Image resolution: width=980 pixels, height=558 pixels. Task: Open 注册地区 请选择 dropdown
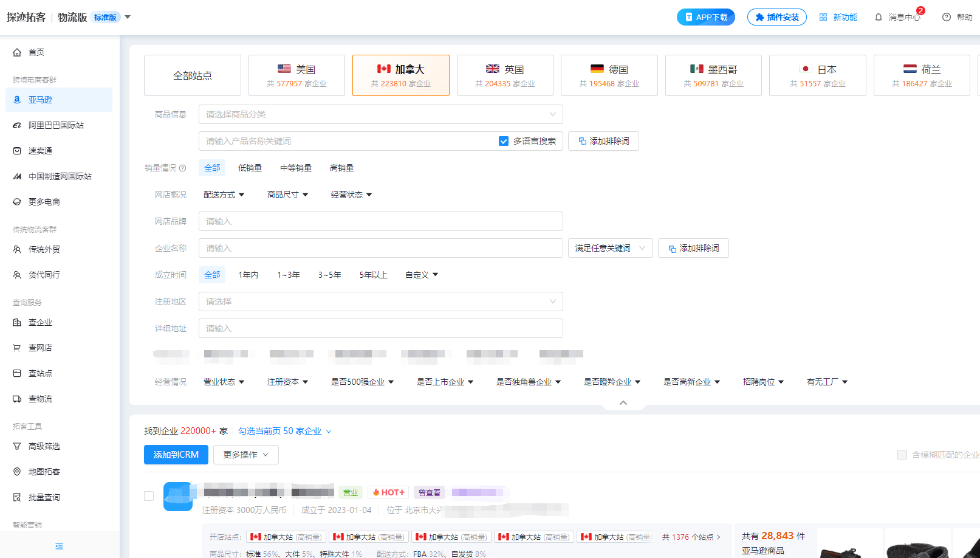[x=381, y=301]
